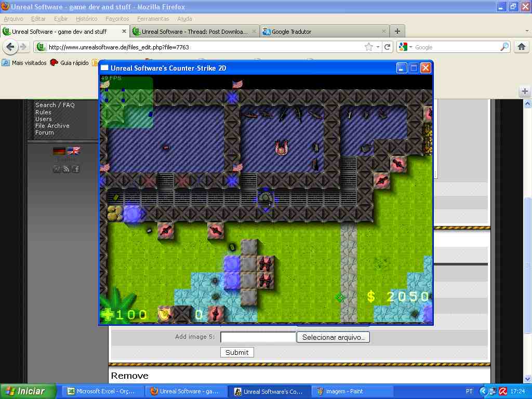Open the Forum link
This screenshot has width=532, height=399.
45,132
